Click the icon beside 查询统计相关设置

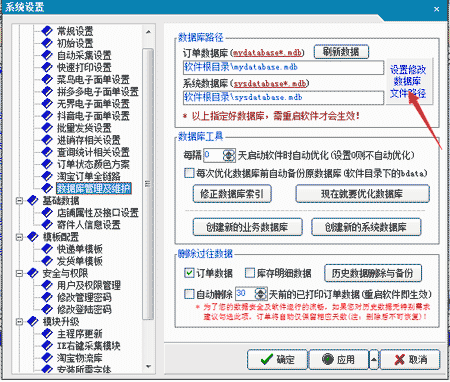(x=47, y=152)
